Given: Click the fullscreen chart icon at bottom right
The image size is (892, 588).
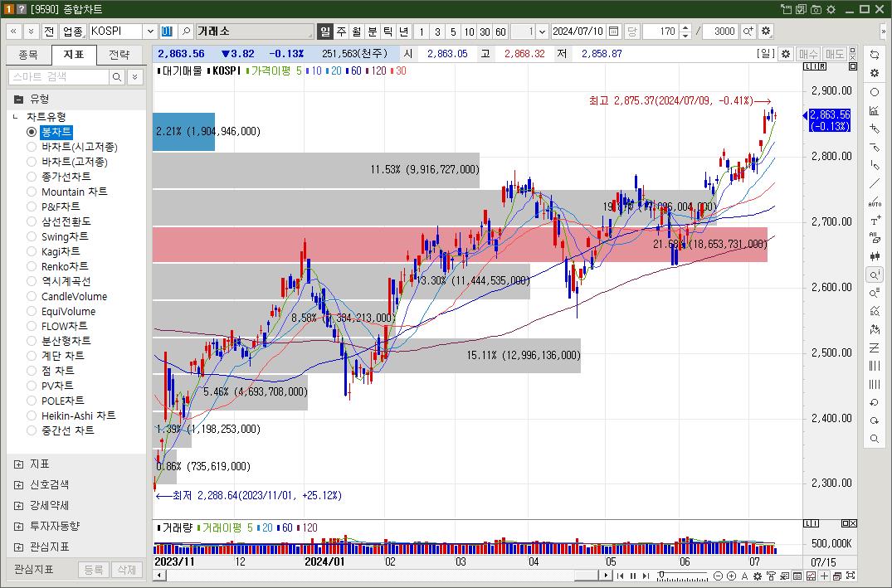Looking at the screenshot, I should 851,576.
